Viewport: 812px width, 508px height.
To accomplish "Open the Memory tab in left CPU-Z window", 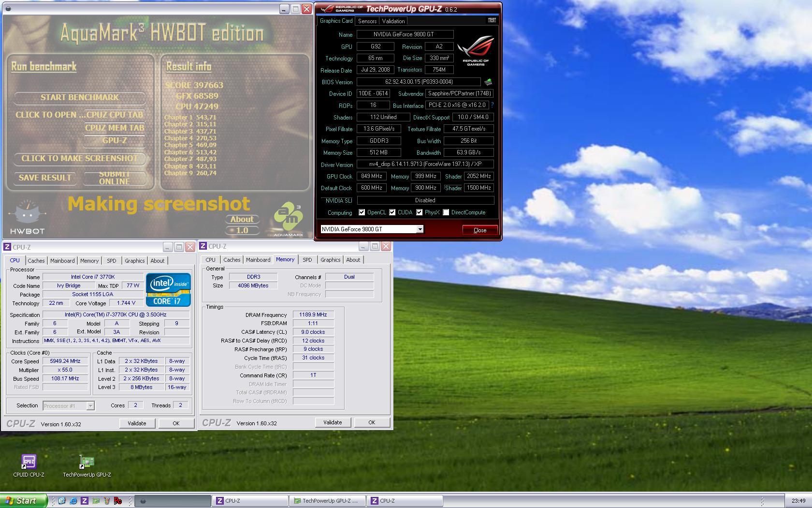I will [89, 261].
